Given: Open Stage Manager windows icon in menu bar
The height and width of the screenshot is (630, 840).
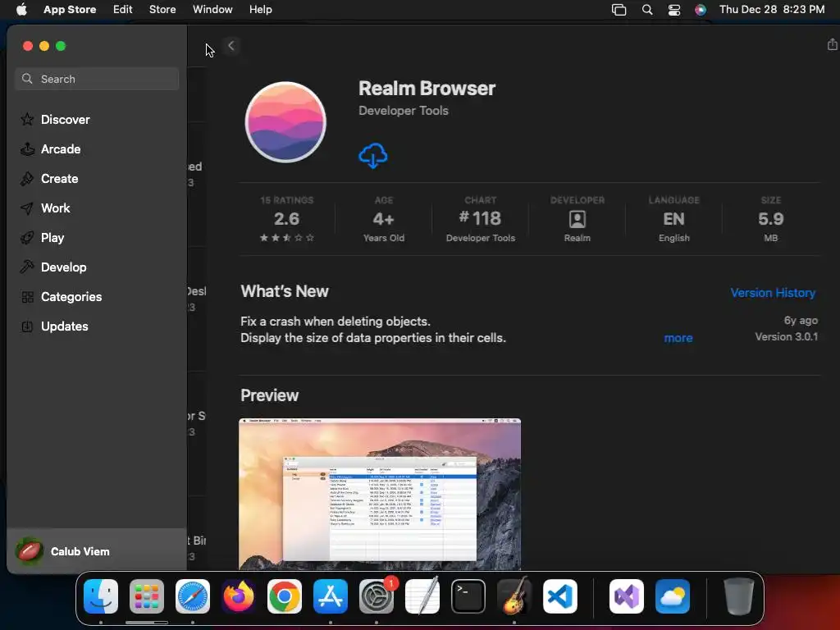Looking at the screenshot, I should click(619, 10).
